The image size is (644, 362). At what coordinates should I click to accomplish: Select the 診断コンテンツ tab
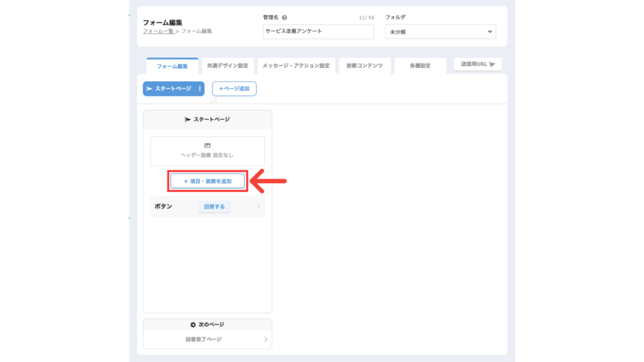click(x=364, y=66)
